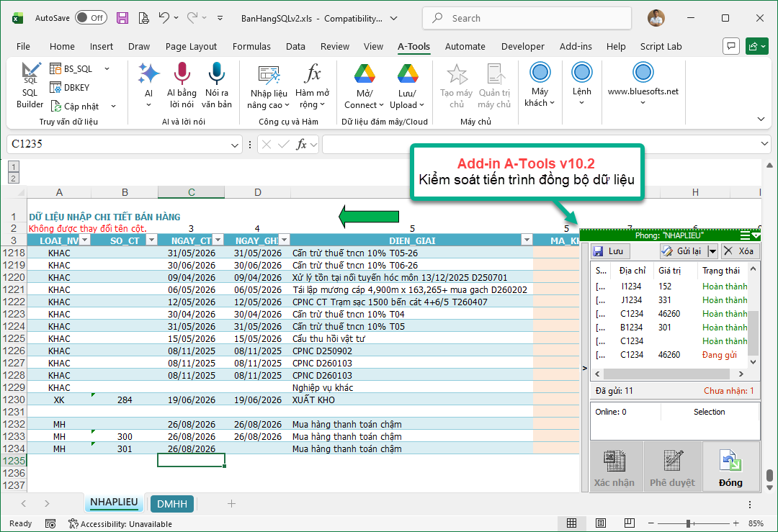The height and width of the screenshot is (532, 778).
Task: Click the zoom in plus button
Action: (x=735, y=523)
